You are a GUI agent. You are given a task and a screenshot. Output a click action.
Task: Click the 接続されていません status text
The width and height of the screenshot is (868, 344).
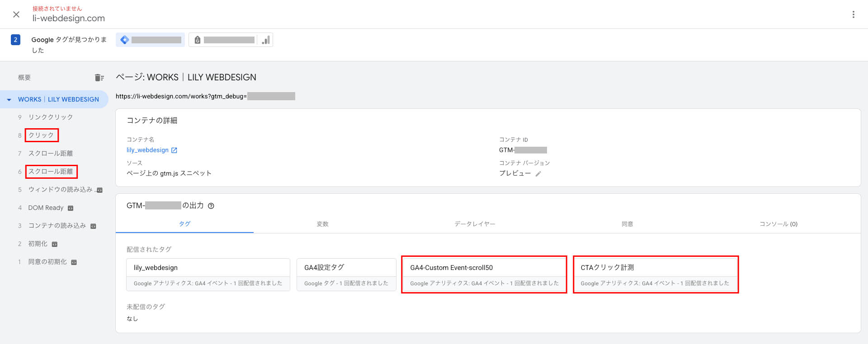click(x=57, y=9)
